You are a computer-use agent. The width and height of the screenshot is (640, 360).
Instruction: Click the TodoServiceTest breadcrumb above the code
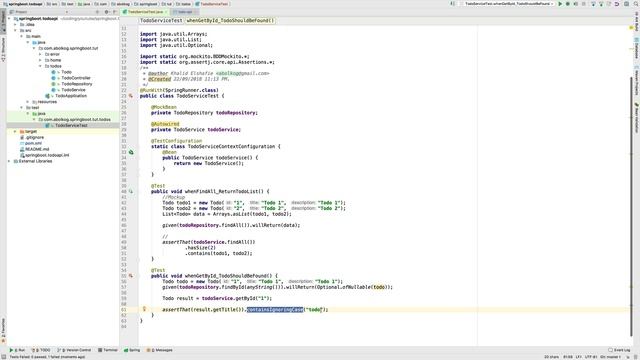click(161, 20)
